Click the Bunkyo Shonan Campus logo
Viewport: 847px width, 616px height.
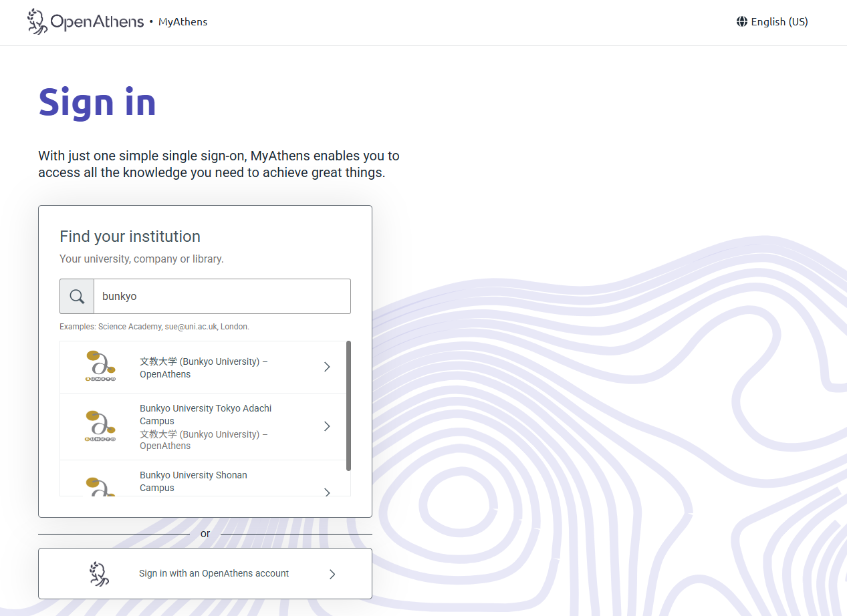point(100,486)
